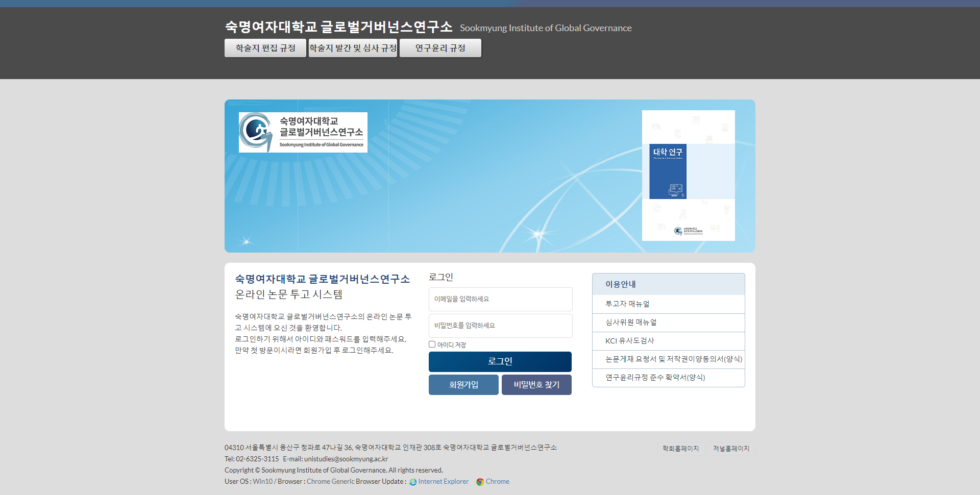
Task: Click the 회원가입 button
Action: tap(463, 385)
